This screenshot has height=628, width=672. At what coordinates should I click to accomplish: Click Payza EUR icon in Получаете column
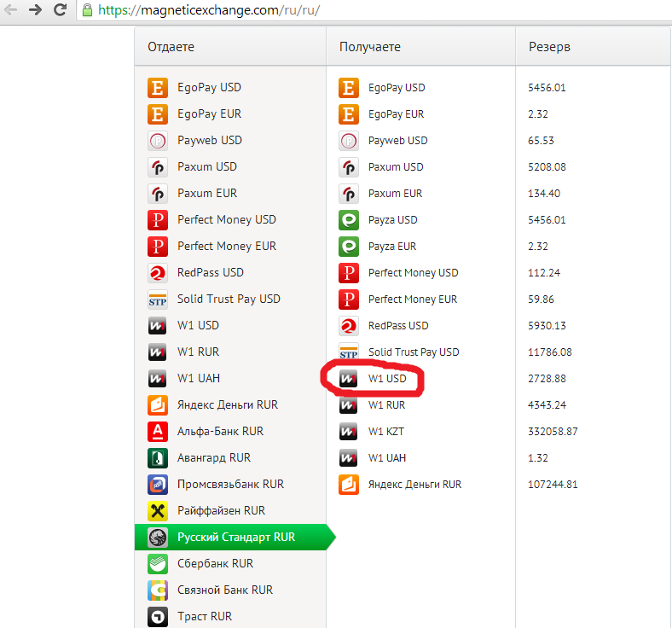click(x=349, y=247)
